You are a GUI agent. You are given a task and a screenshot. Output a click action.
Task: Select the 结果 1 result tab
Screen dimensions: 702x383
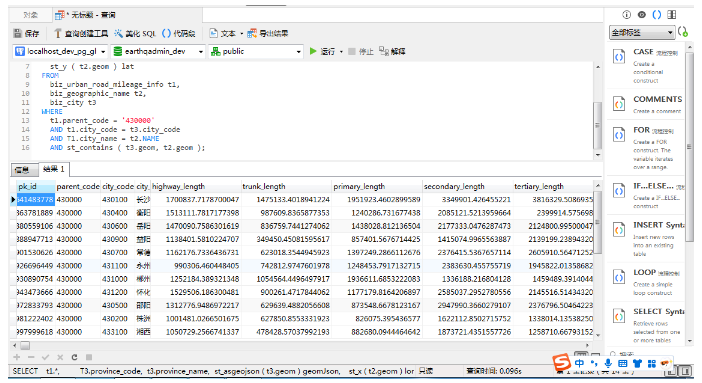click(x=54, y=169)
